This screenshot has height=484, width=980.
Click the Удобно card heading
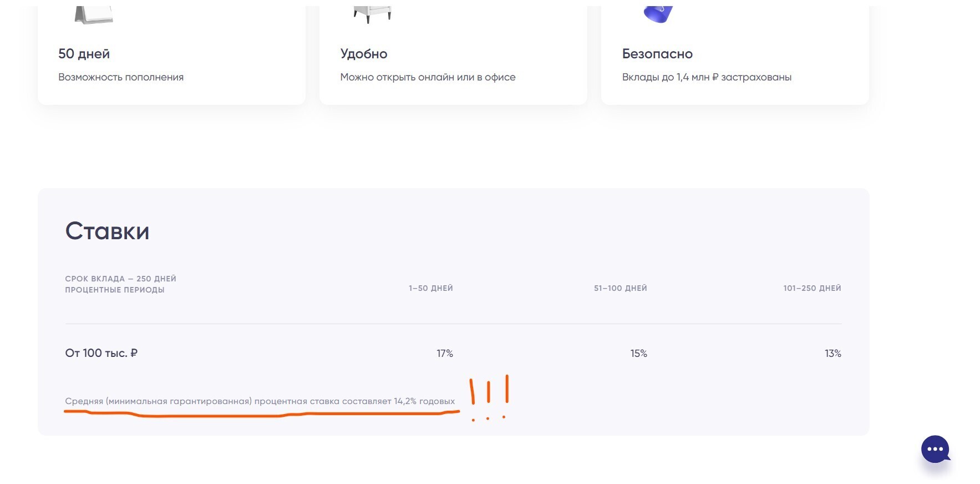(x=364, y=54)
